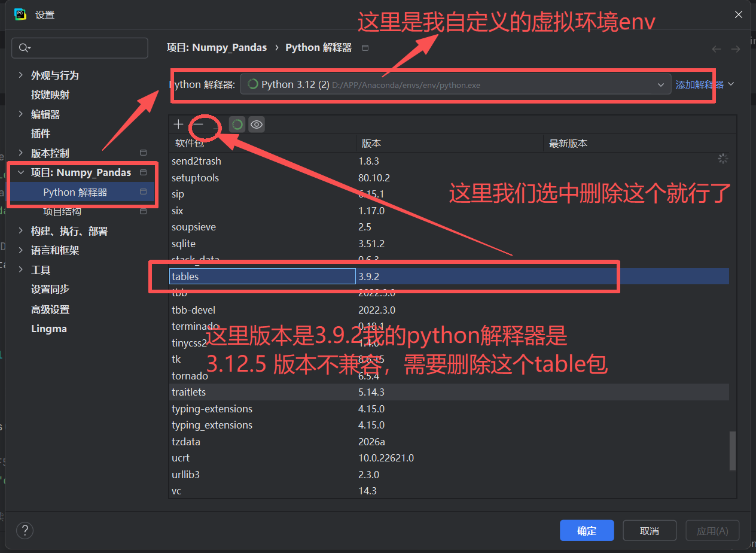Open the Python 解释器 dropdown
This screenshot has height=553, width=756.
(x=455, y=84)
